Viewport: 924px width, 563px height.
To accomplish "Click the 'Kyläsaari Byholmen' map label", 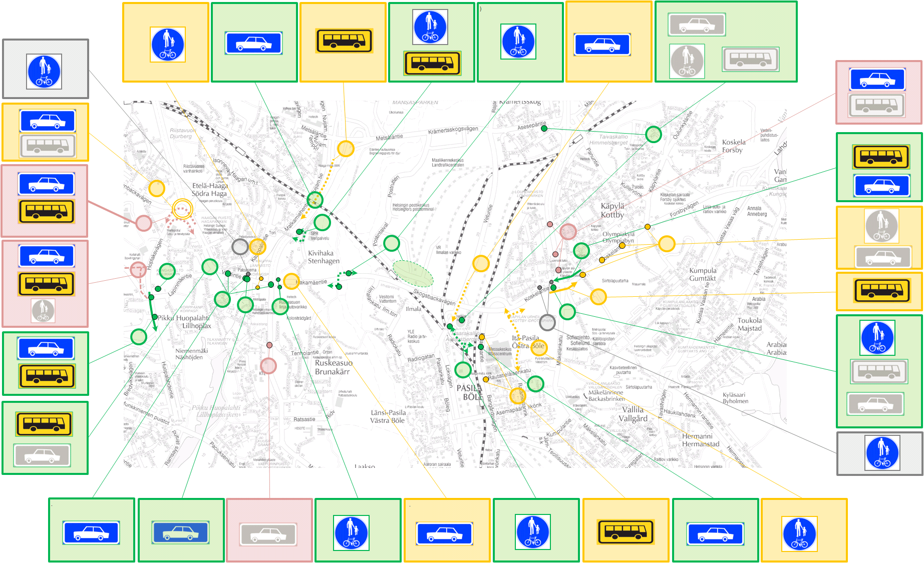I will click(735, 398).
